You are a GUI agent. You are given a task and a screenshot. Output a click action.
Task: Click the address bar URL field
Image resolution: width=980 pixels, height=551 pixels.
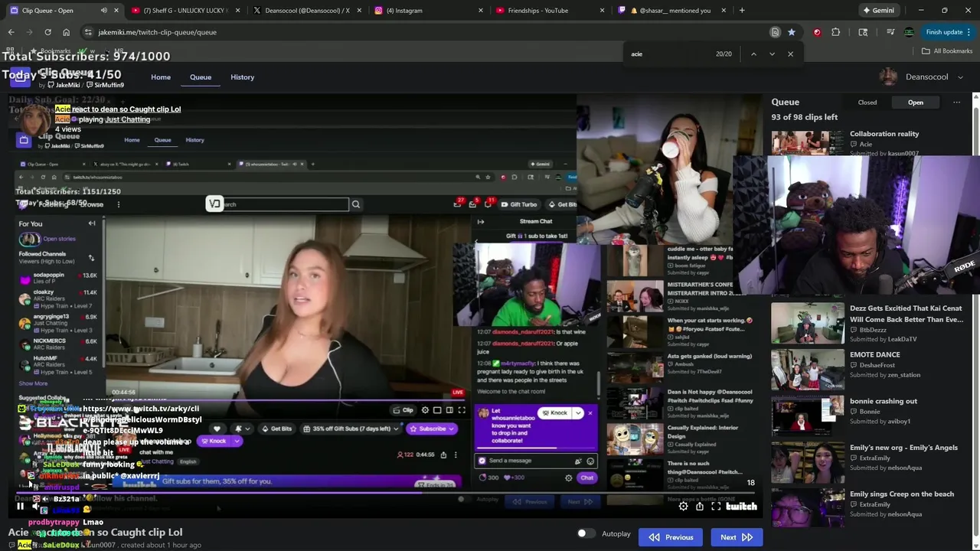(x=429, y=32)
